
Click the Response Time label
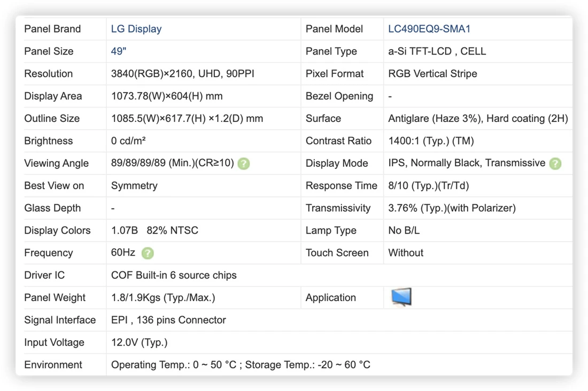click(x=341, y=186)
